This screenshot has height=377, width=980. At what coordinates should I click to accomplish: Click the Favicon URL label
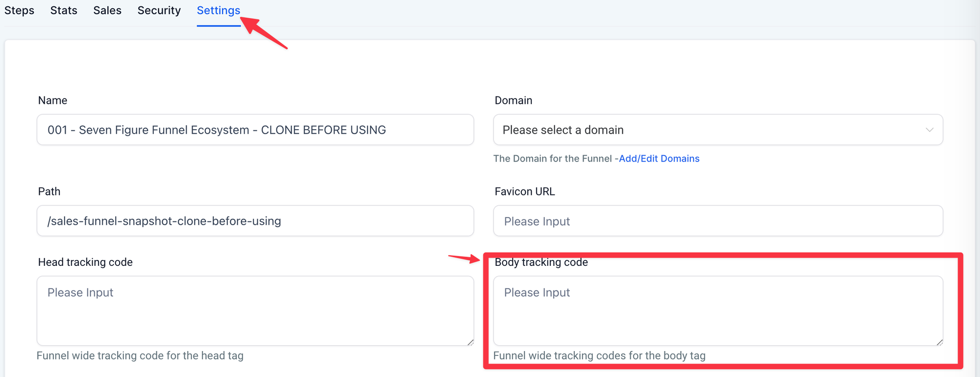[x=524, y=191]
